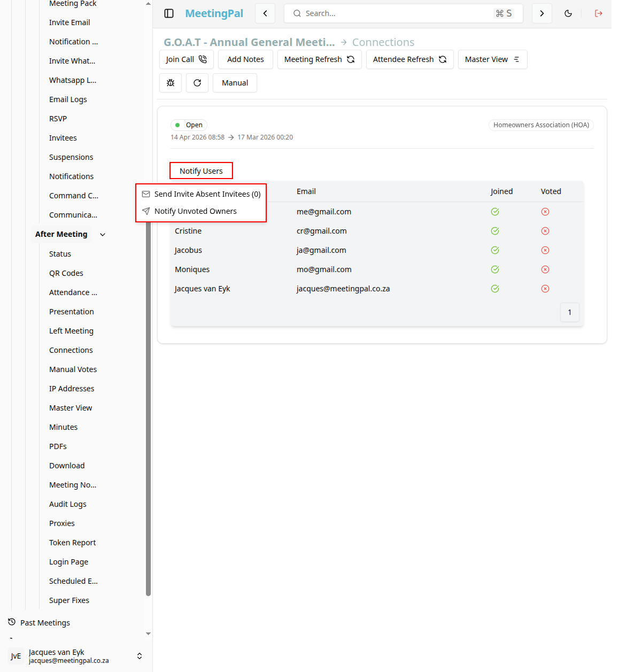Viewport: 619px width, 672px height.
Task: Open QR Codes in sidebar
Action: (x=66, y=273)
